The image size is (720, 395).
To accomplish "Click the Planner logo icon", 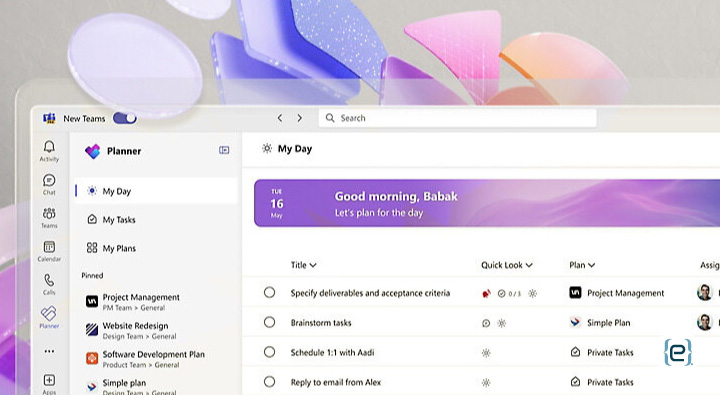I will click(x=93, y=151).
